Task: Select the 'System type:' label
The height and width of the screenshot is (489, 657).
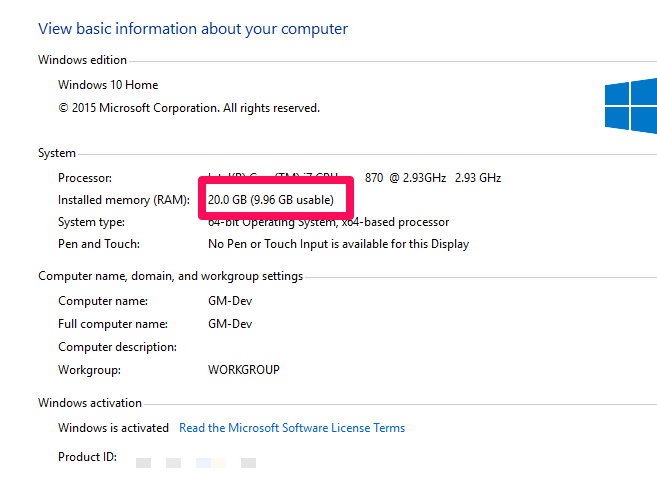Action: [91, 222]
